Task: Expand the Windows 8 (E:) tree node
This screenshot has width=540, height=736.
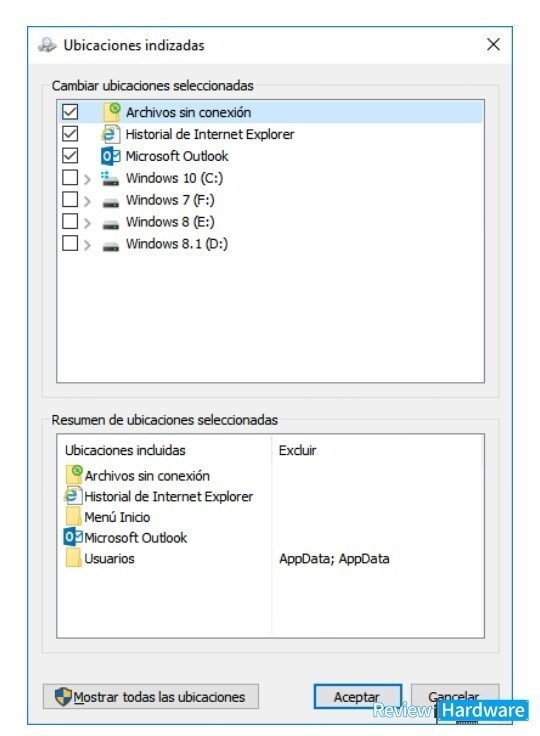Action: pyautogui.click(x=87, y=223)
